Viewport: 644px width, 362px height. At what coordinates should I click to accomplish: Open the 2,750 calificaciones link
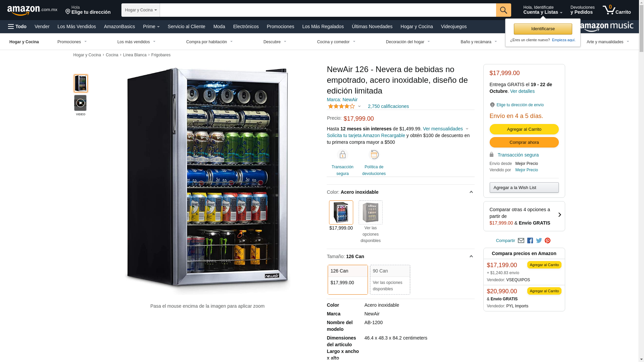tap(388, 106)
